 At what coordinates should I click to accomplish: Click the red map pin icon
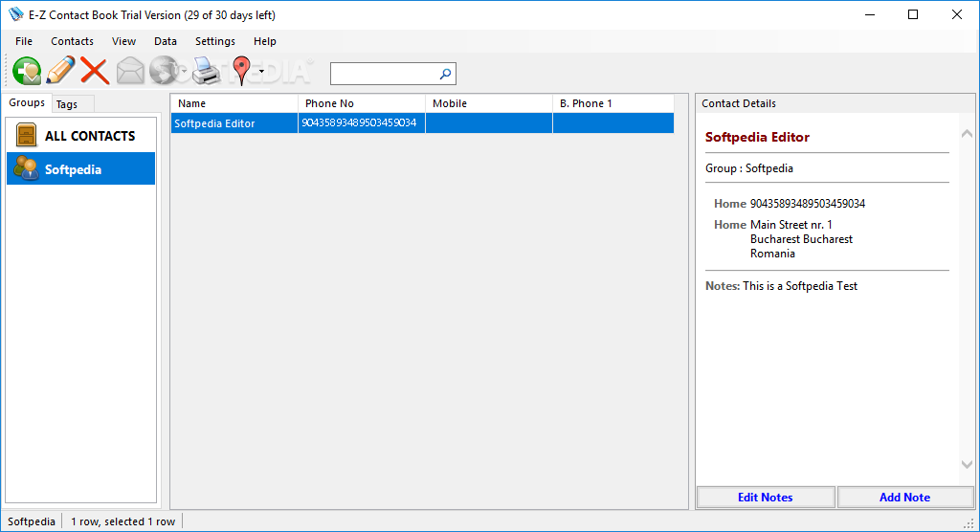(x=241, y=71)
